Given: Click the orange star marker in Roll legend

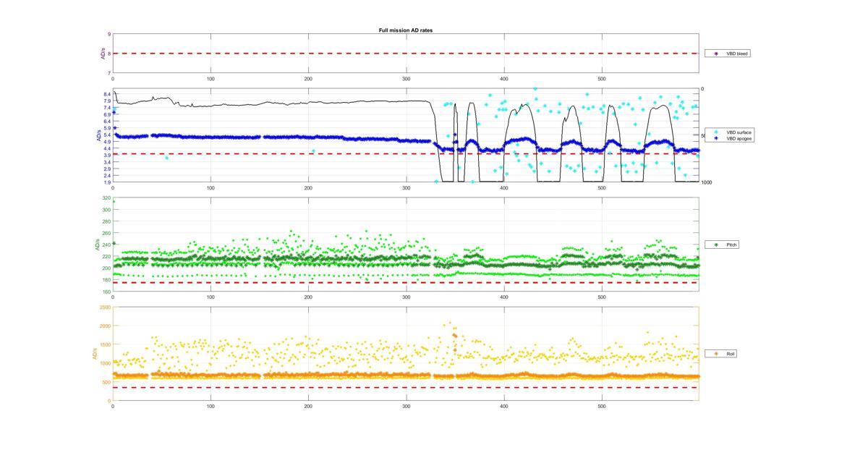Looking at the screenshot, I should tap(716, 354).
